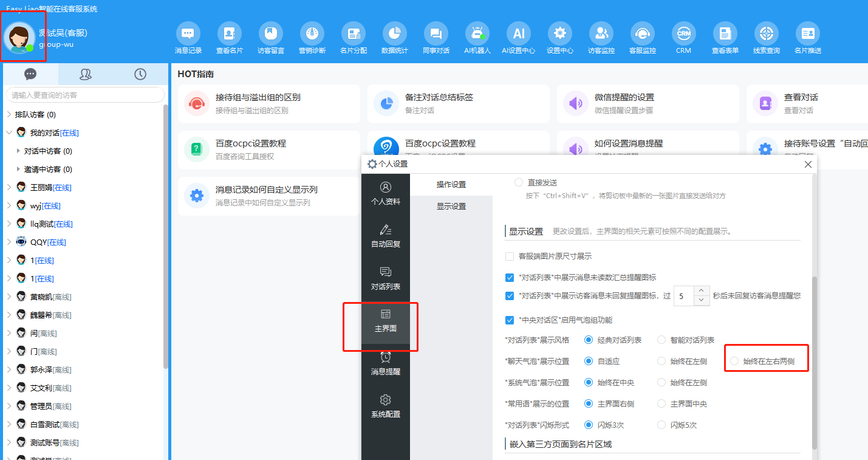This screenshot has height=460, width=868.
Task: Select 始终在中央 for system bubbles
Action: click(588, 382)
